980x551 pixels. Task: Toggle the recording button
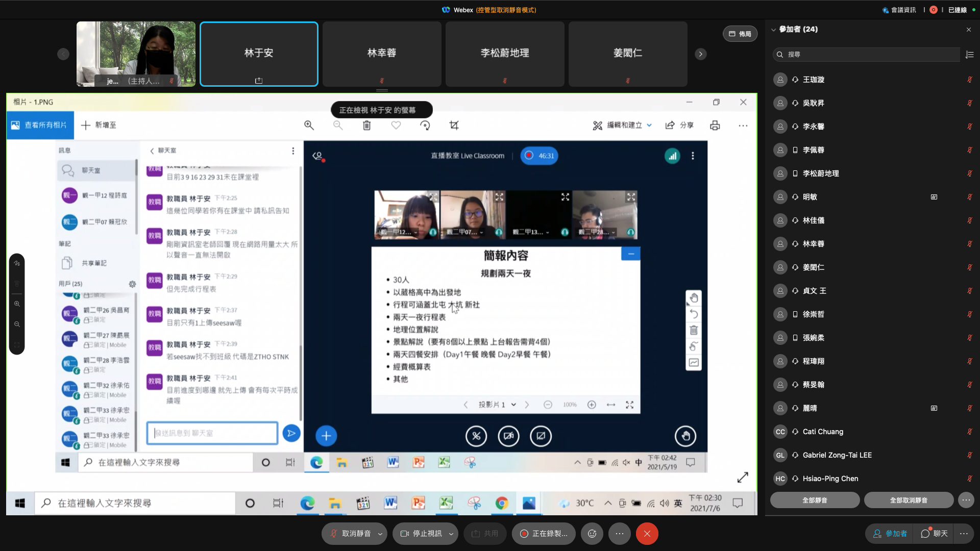[x=544, y=534]
